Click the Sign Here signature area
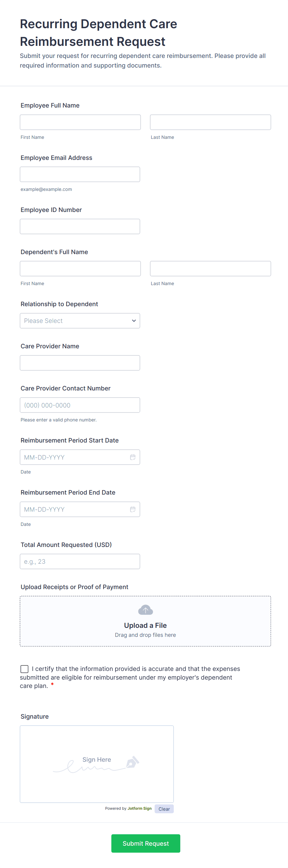The width and height of the screenshot is (288, 868). (97, 764)
